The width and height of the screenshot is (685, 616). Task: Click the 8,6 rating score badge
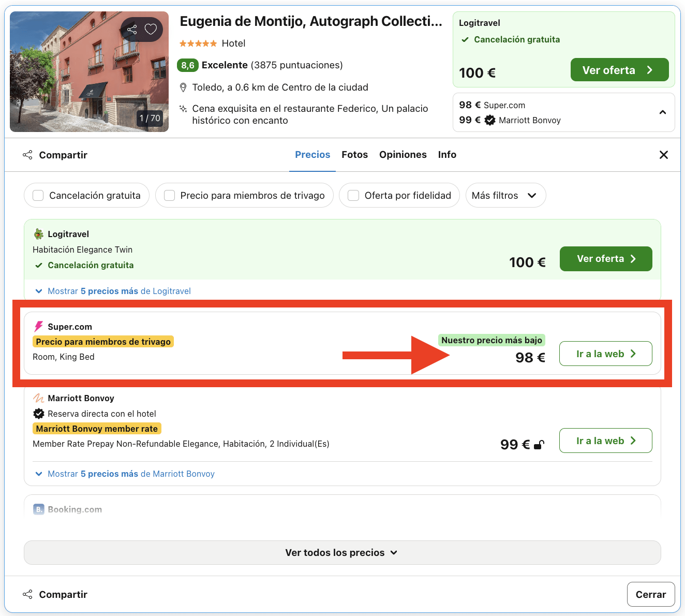pyautogui.click(x=188, y=65)
